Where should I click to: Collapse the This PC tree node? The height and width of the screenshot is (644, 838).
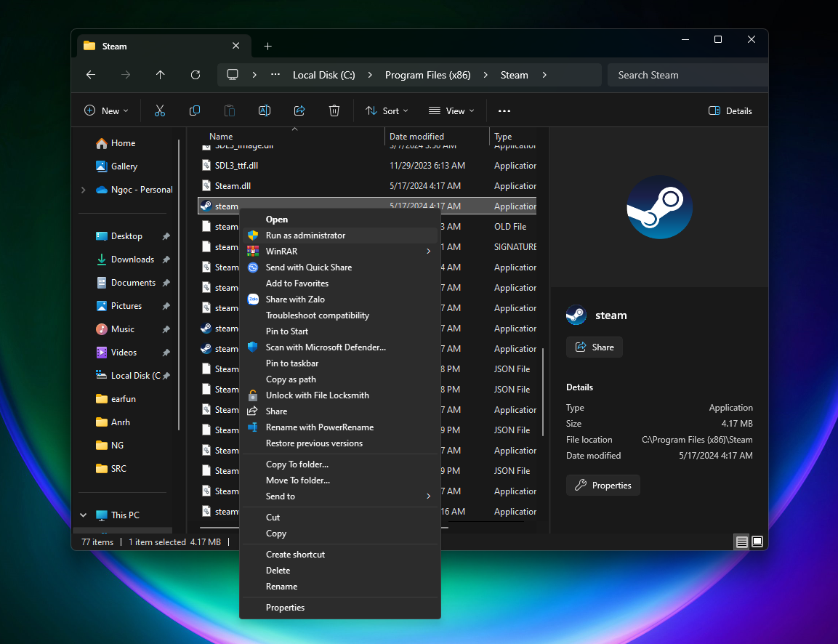click(x=84, y=515)
